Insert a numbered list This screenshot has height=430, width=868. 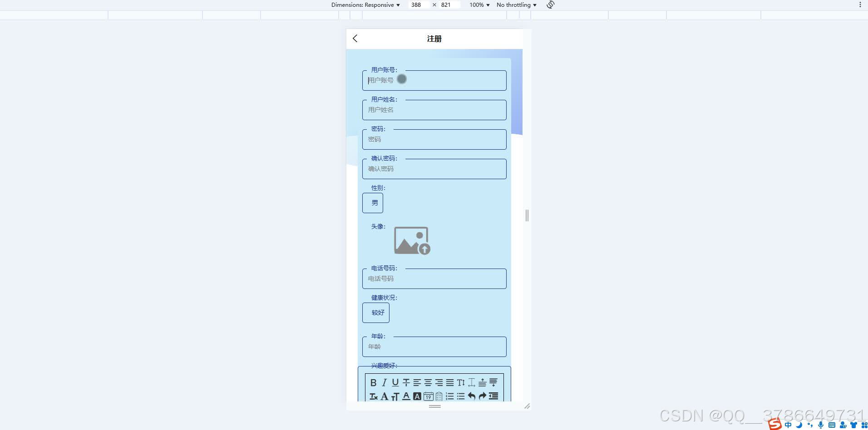click(x=449, y=396)
